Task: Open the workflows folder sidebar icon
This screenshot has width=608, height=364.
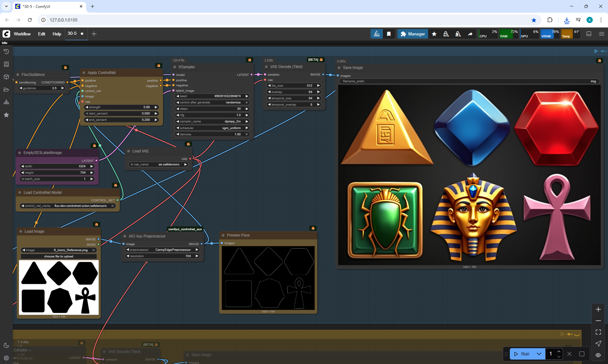Action: click(x=6, y=89)
